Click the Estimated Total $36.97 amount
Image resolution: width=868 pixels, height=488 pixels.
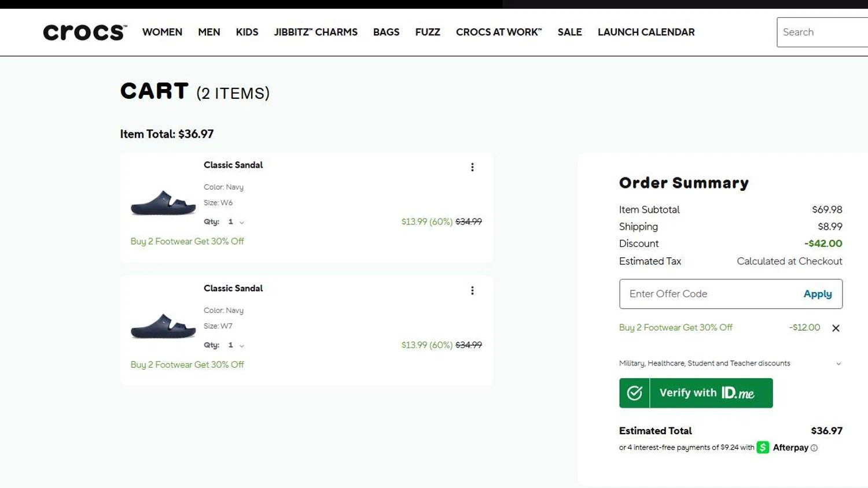826,431
